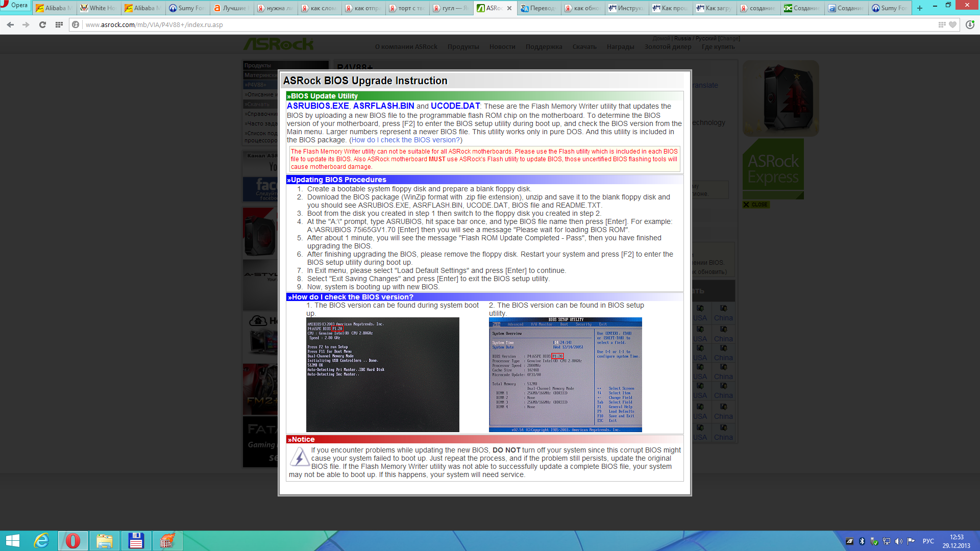Open File Explorer from the taskbar

point(104,541)
